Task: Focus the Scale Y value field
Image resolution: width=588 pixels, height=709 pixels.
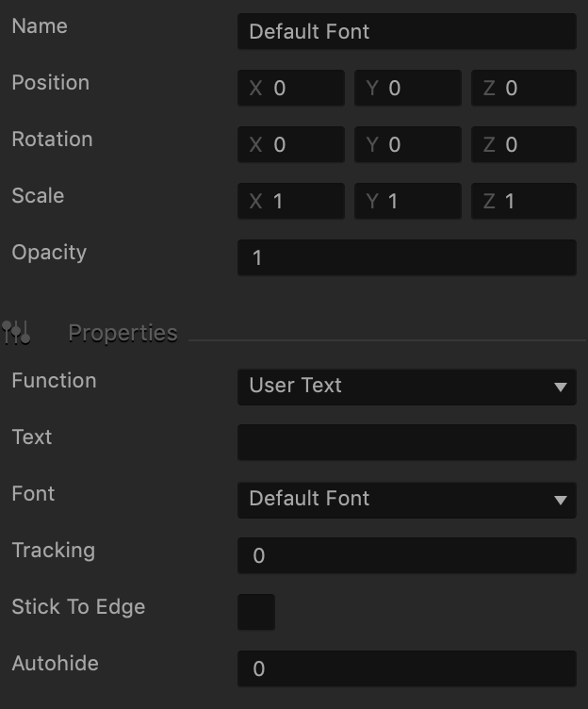Action: point(408,201)
